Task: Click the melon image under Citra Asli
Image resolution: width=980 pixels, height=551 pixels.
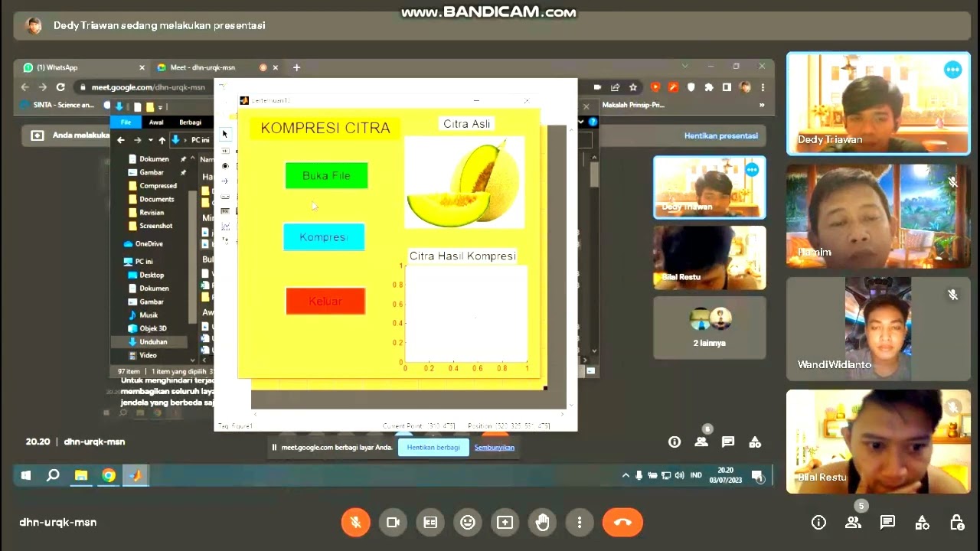Action: click(x=465, y=182)
